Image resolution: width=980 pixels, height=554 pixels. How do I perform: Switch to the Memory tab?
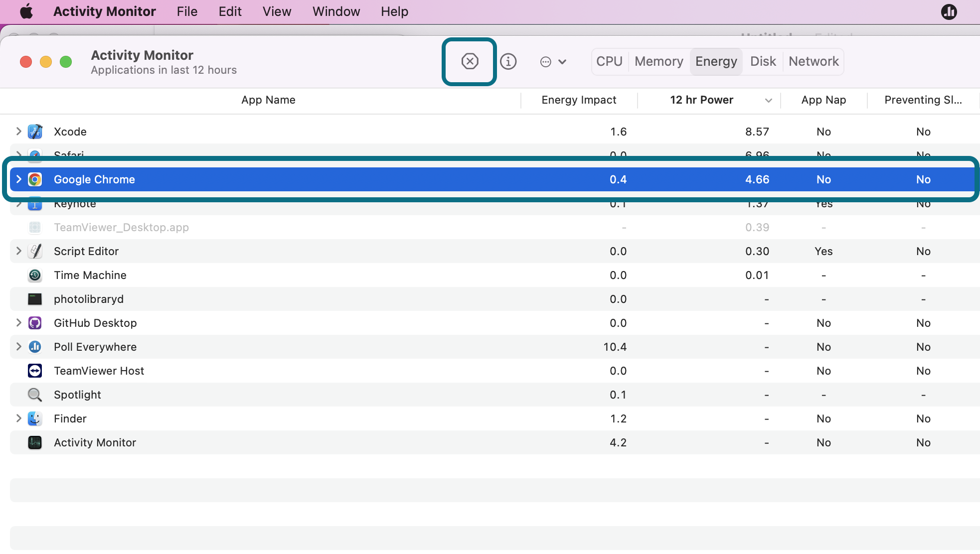pos(658,61)
